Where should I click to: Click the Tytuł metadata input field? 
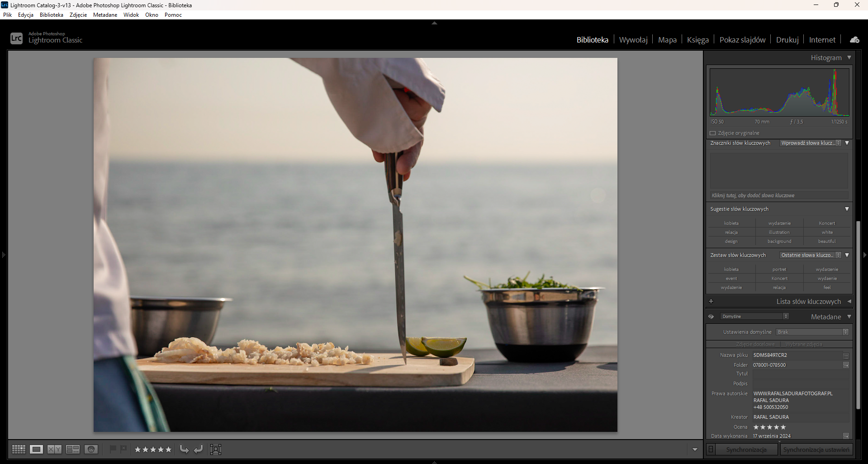[x=801, y=374]
